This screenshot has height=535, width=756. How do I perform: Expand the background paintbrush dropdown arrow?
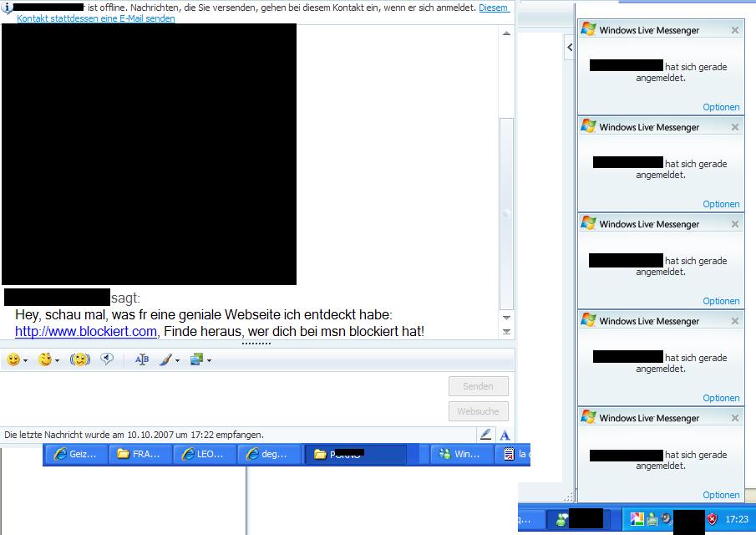point(177,361)
